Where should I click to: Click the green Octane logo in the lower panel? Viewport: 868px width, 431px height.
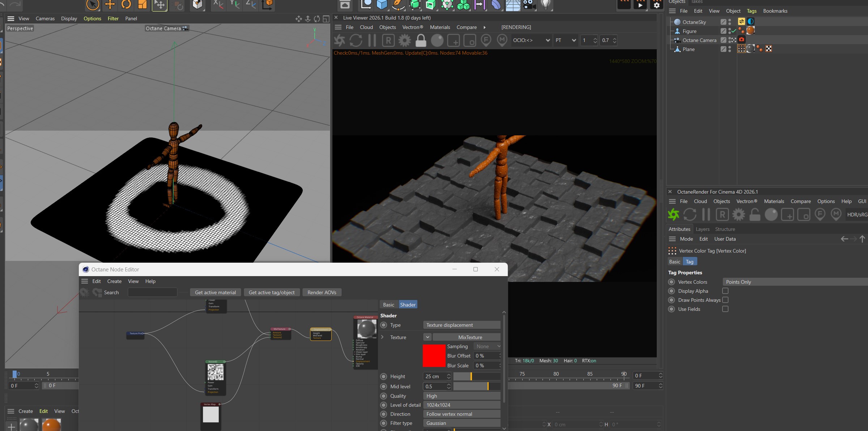[673, 215]
